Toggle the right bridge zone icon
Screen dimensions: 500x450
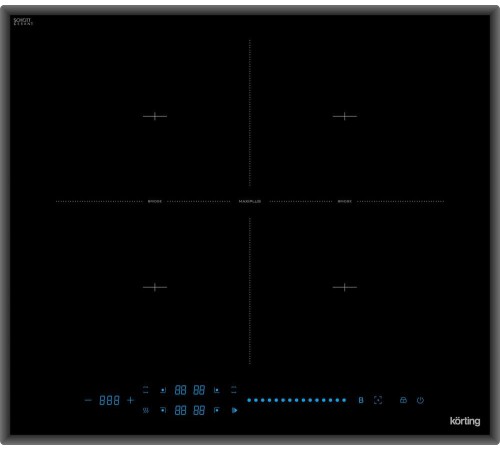coord(234,390)
